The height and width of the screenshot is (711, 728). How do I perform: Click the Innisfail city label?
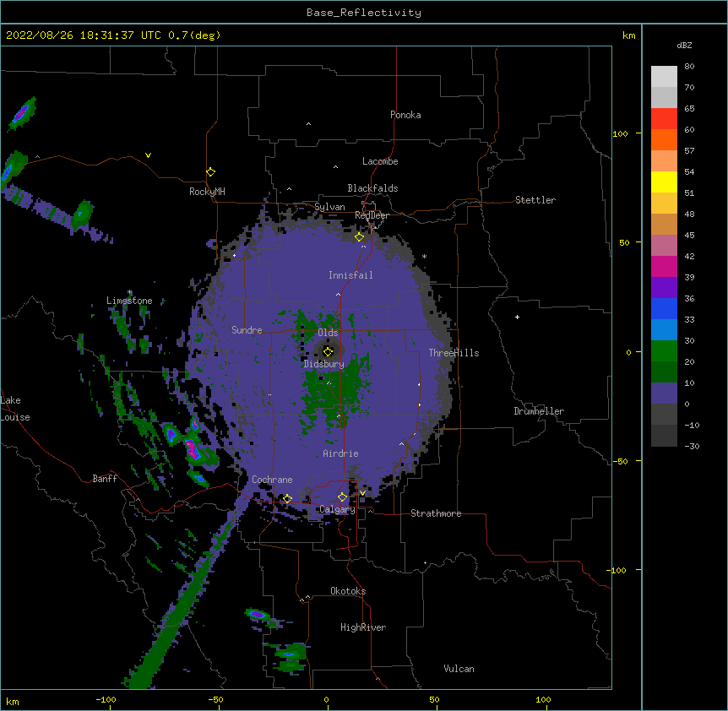coord(350,275)
